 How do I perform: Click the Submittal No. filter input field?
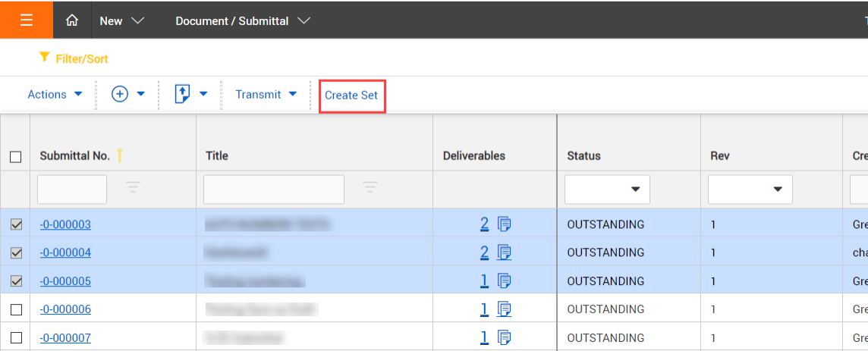72,189
